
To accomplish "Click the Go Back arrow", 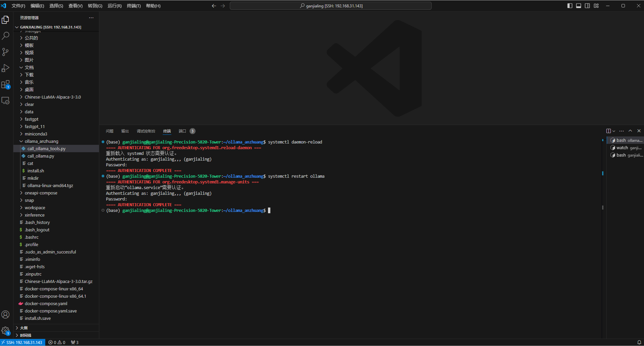I will (x=214, y=6).
